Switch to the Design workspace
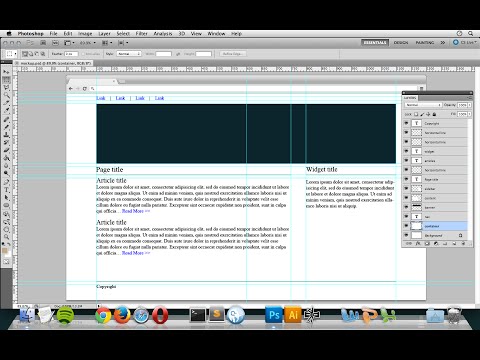The width and height of the screenshot is (480, 360). pos(401,43)
